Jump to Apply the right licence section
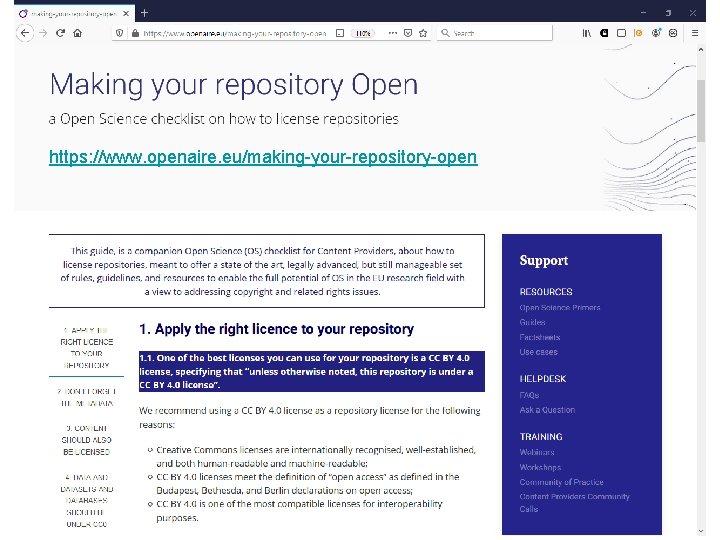The width and height of the screenshot is (720, 540). [x=86, y=348]
